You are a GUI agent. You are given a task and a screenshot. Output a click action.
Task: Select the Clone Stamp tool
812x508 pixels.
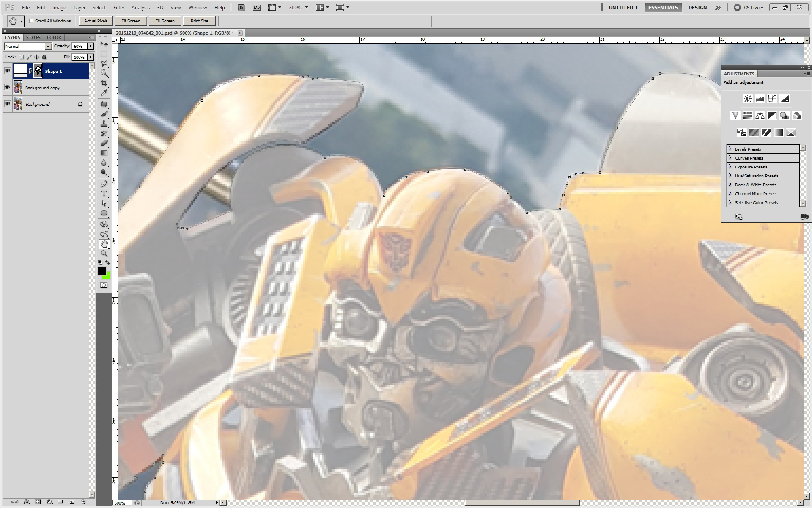[104, 124]
